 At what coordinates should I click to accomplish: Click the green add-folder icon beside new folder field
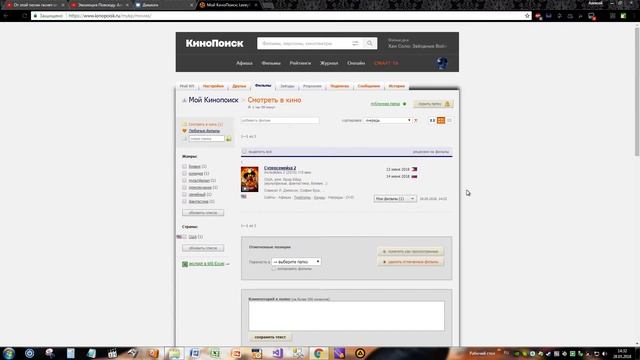(x=229, y=139)
